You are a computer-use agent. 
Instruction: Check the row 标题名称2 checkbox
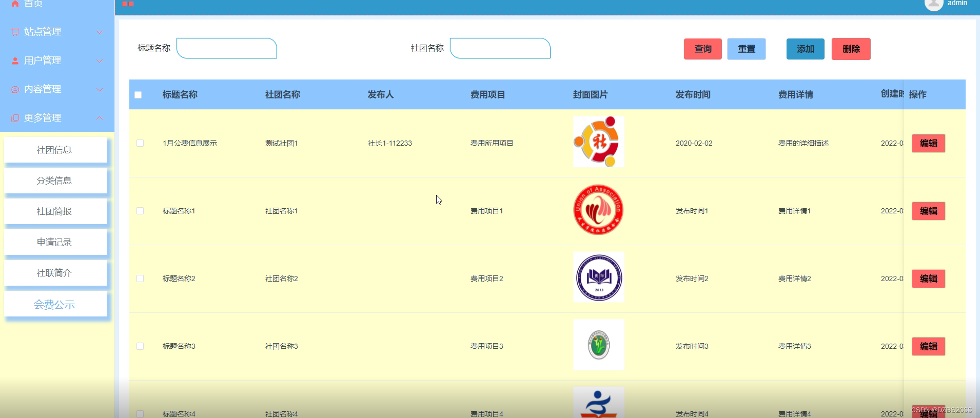click(x=140, y=278)
